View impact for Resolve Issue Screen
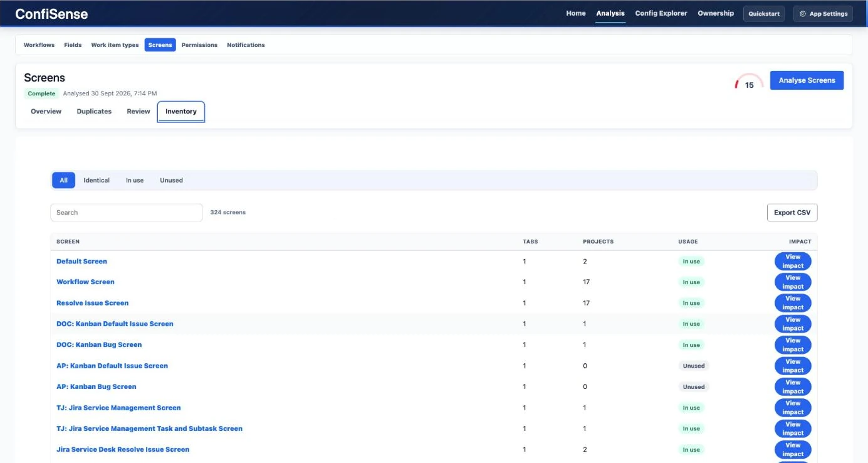Image resolution: width=868 pixels, height=463 pixels. [x=793, y=303]
